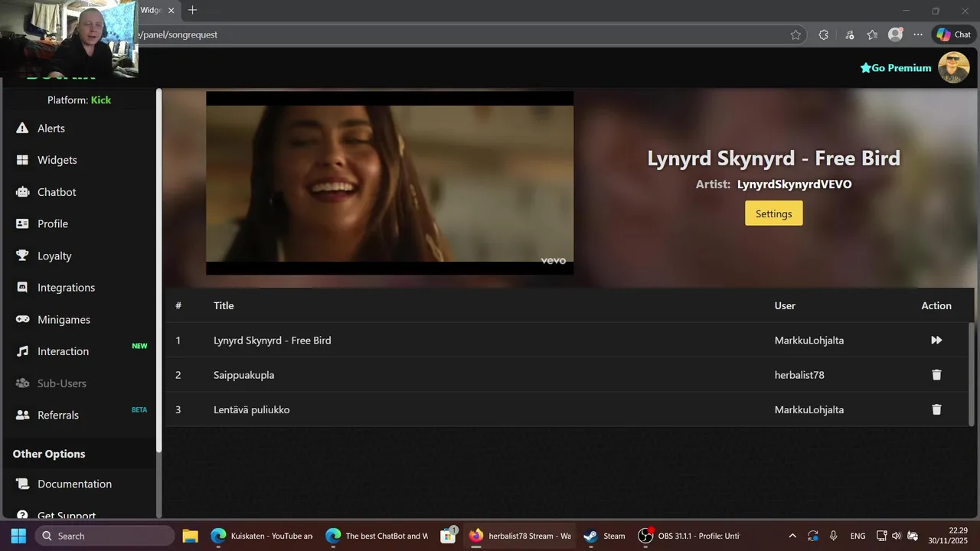This screenshot has width=980, height=551.
Task: Open the ENG language switcher
Action: point(857,536)
